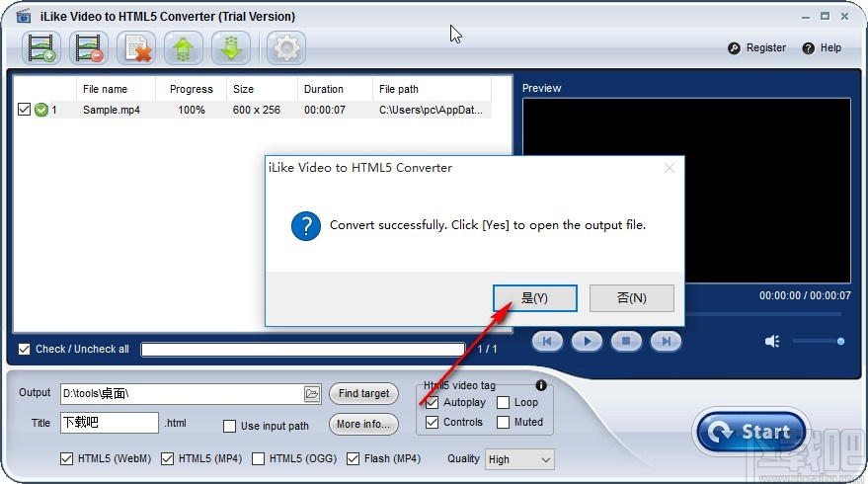Toggle HTML5 (WebM) output format

(x=66, y=458)
